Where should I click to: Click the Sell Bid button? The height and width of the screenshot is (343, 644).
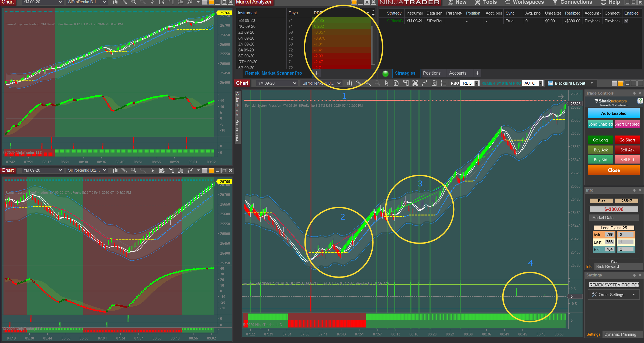[627, 160]
